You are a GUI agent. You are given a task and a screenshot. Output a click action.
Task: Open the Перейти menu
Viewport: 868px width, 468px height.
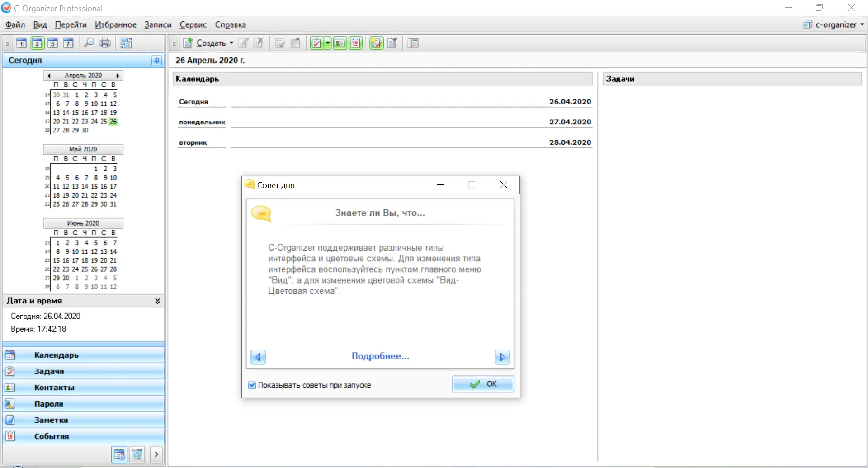(71, 25)
